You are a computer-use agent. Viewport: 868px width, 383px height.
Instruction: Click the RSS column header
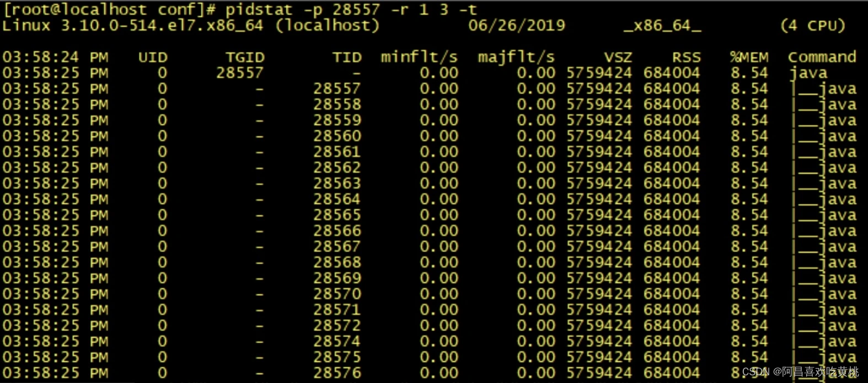pyautogui.click(x=686, y=57)
